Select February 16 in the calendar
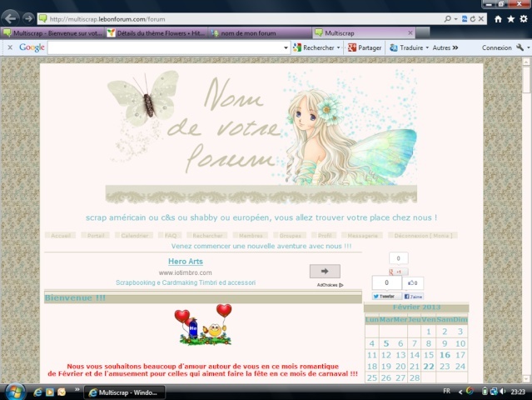The width and height of the screenshot is (532, 400). (x=445, y=355)
